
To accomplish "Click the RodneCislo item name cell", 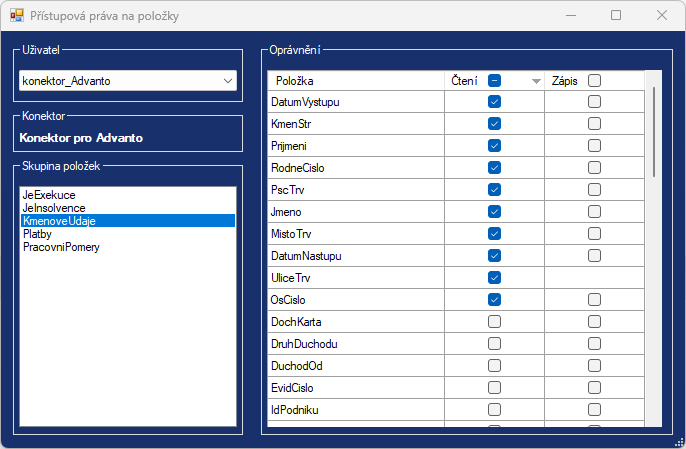I will [x=356, y=168].
